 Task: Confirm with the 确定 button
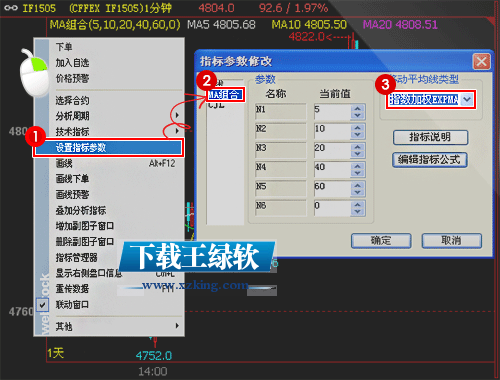(x=381, y=241)
